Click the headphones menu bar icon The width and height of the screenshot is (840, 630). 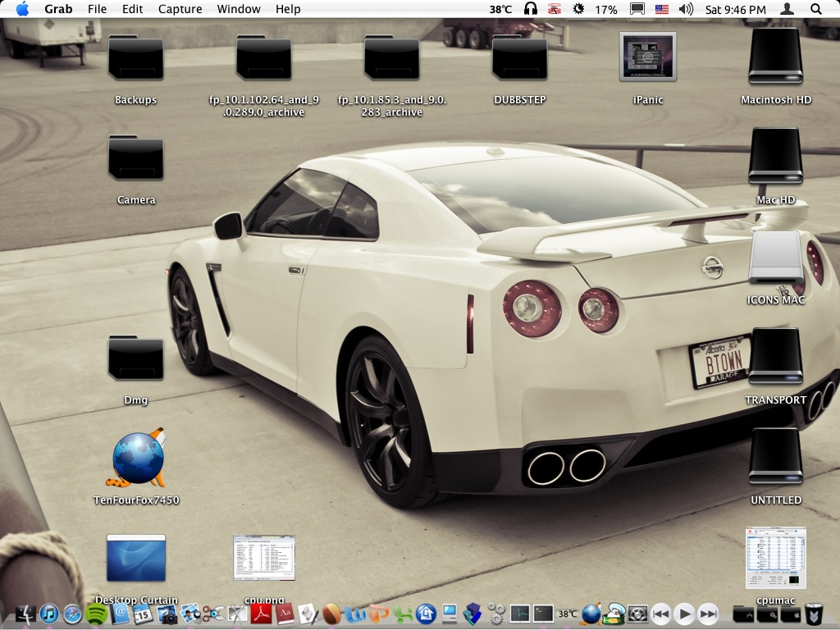(531, 9)
